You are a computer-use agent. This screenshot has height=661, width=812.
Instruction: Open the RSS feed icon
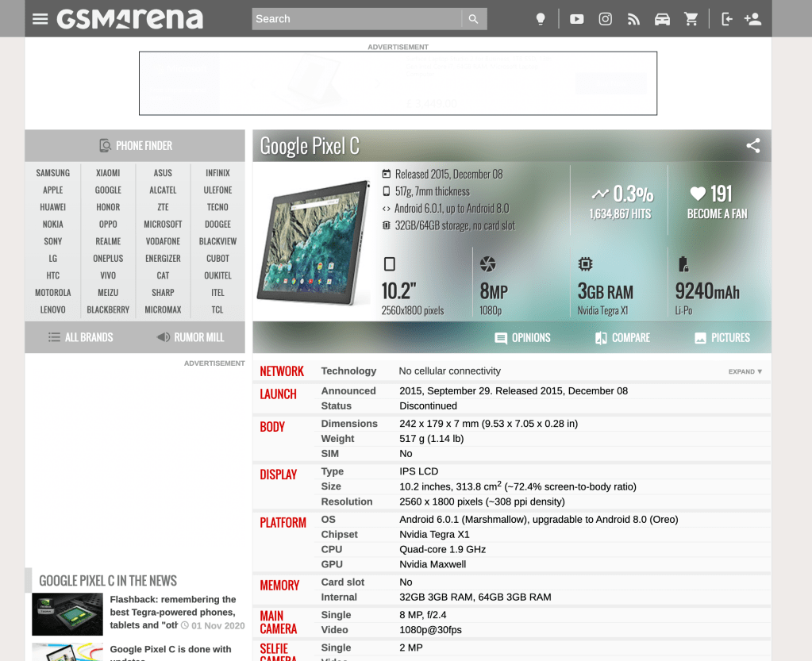click(x=633, y=19)
